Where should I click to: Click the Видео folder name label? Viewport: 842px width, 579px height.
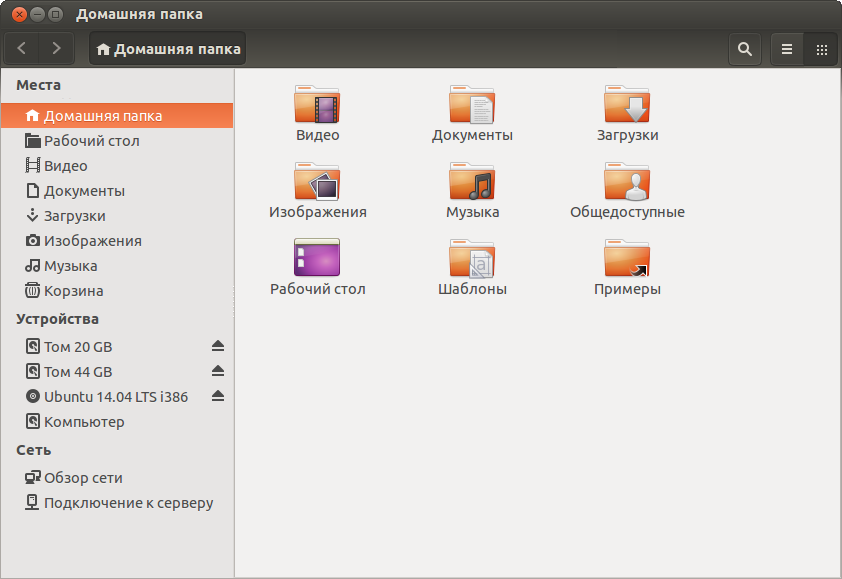[x=317, y=135]
